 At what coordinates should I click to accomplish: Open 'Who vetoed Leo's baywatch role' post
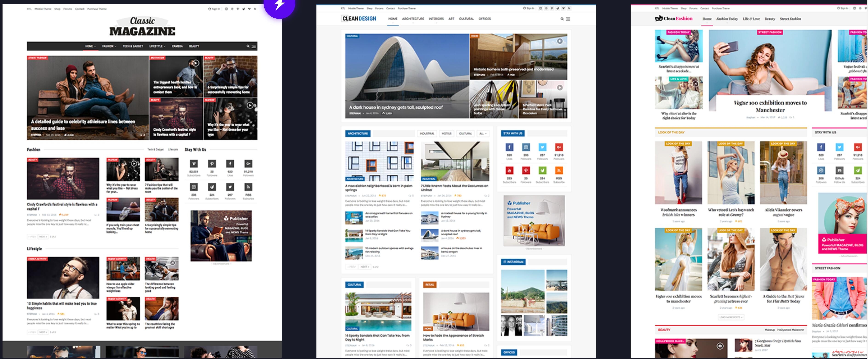(731, 212)
